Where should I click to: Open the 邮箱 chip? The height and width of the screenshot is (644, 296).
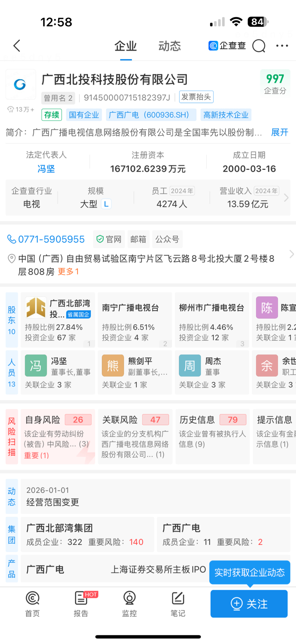click(138, 239)
